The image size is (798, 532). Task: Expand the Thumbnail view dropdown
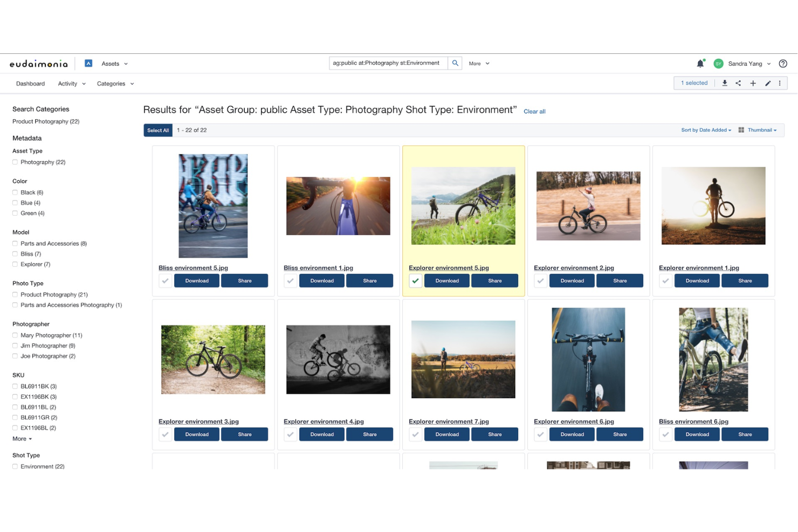point(760,130)
